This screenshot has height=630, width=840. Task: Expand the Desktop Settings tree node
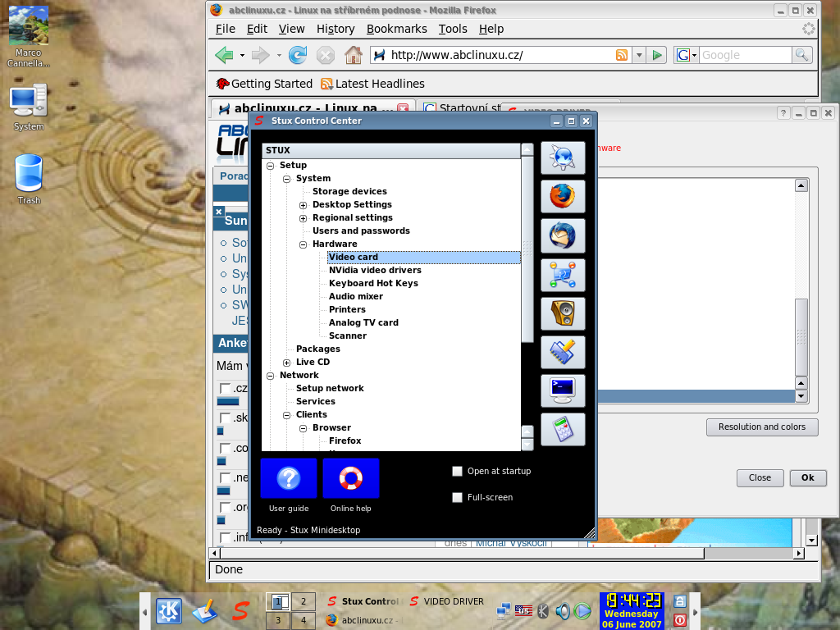pyautogui.click(x=304, y=205)
